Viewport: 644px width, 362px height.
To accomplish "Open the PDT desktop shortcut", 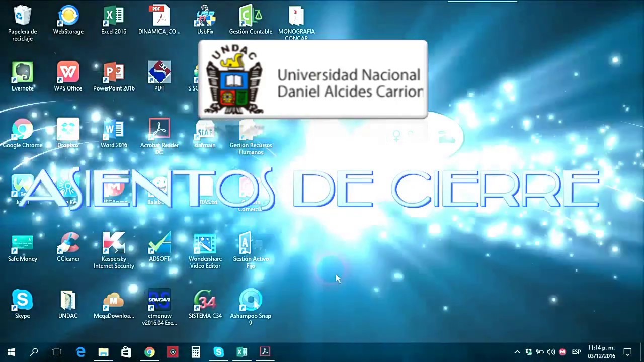I will [159, 77].
